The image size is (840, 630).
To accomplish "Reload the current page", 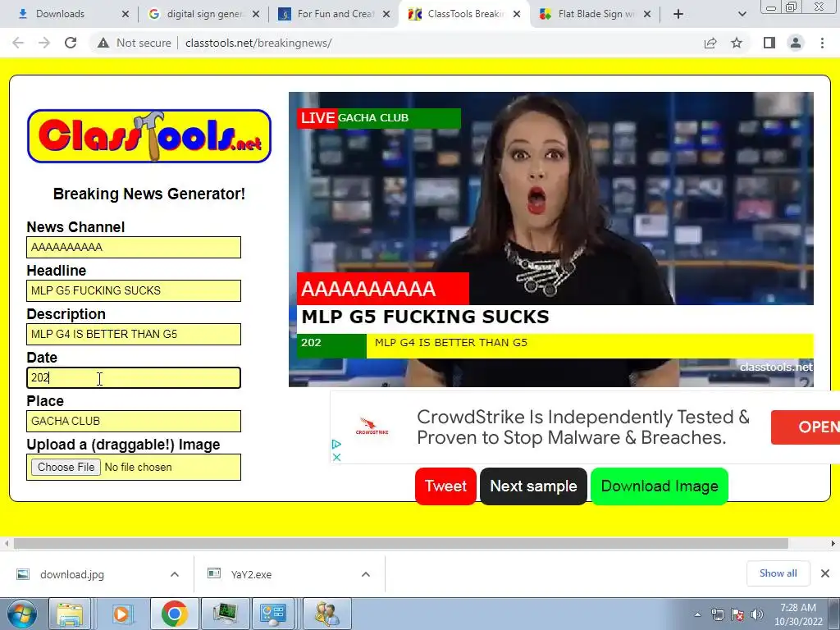I will pos(71,43).
